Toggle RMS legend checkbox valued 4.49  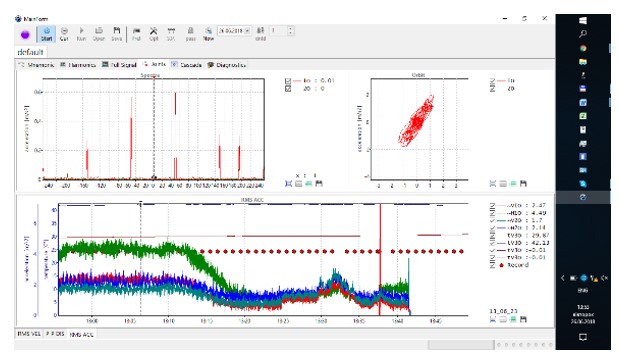click(492, 213)
